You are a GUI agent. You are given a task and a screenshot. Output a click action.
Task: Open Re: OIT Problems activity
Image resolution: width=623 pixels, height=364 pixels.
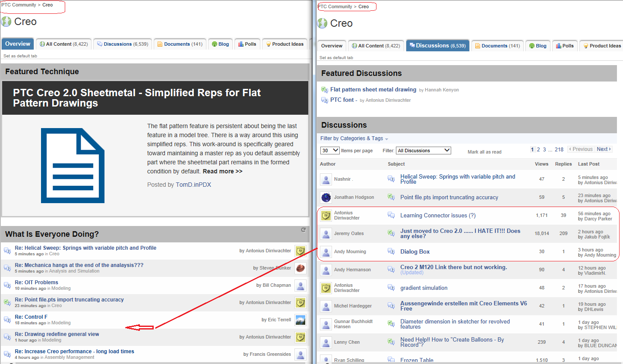pos(36,282)
